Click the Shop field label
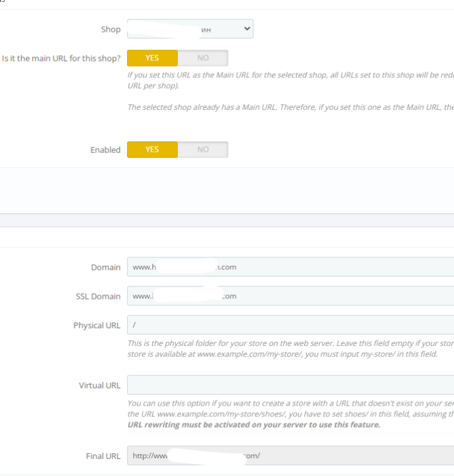 click(110, 29)
